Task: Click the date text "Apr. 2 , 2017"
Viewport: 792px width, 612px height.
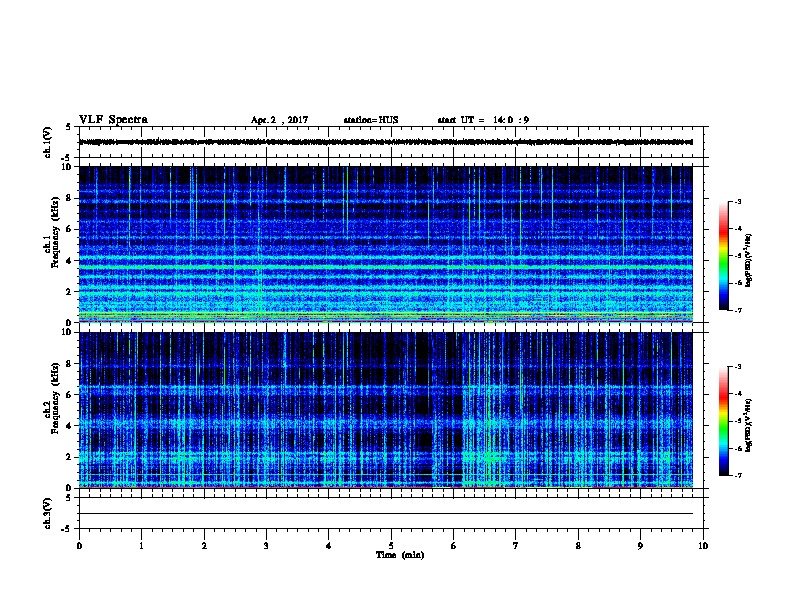Action: point(279,120)
